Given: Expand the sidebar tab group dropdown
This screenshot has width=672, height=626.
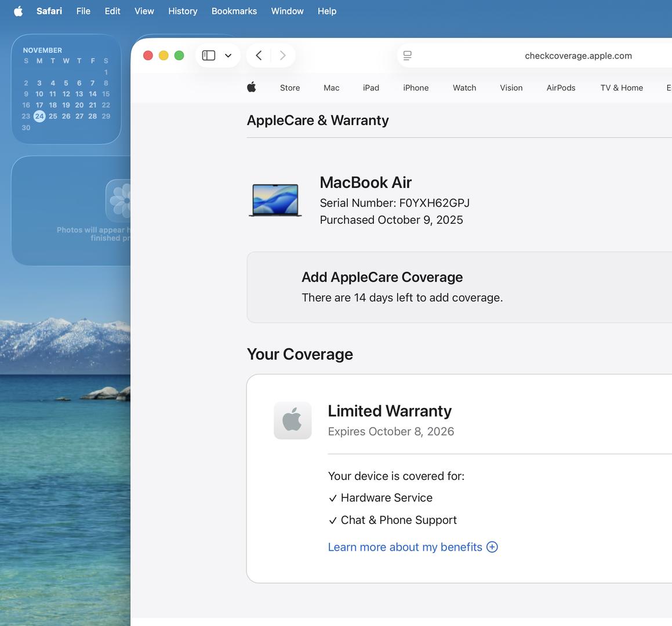Looking at the screenshot, I should click(x=228, y=56).
